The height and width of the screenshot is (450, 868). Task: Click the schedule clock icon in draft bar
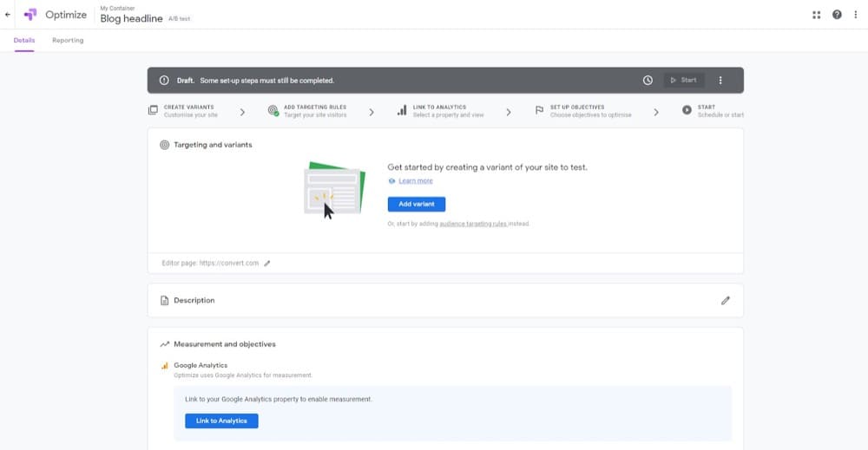point(648,80)
